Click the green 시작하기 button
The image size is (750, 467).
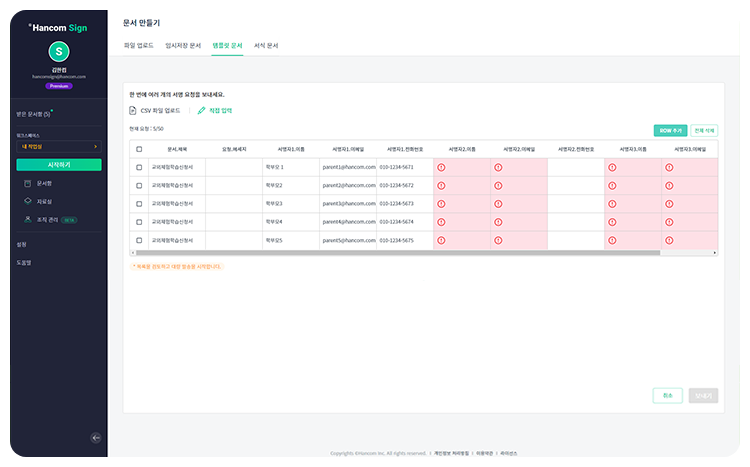pos(59,165)
